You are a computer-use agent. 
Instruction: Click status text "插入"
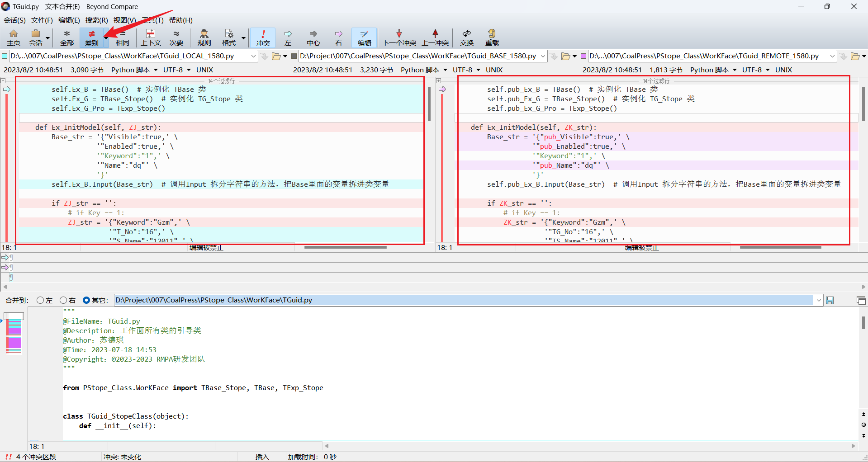262,457
